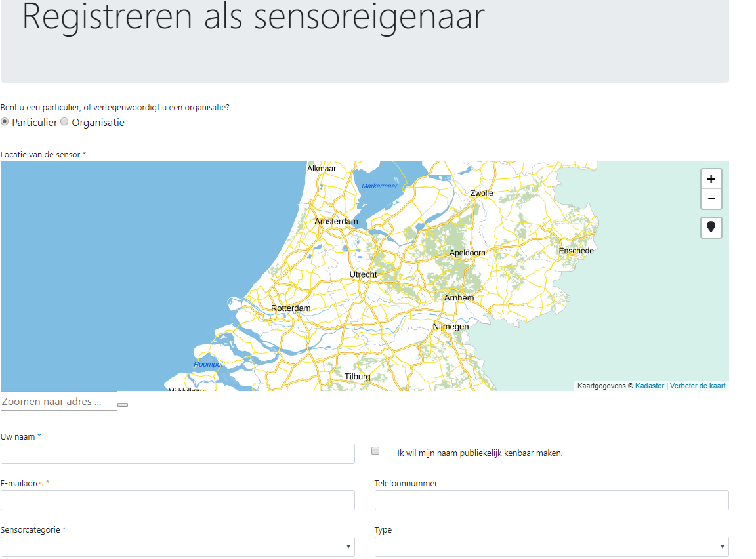Click the map zoom in plus button

click(711, 179)
